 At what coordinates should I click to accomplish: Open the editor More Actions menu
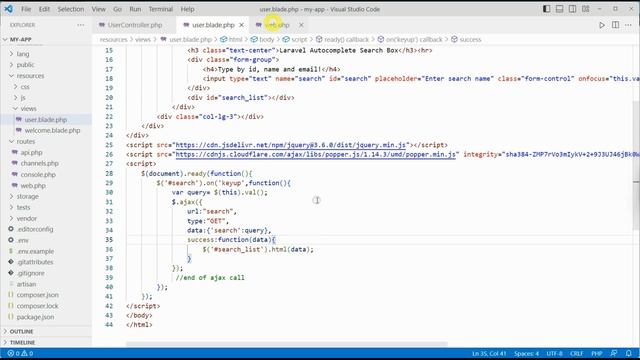628,25
